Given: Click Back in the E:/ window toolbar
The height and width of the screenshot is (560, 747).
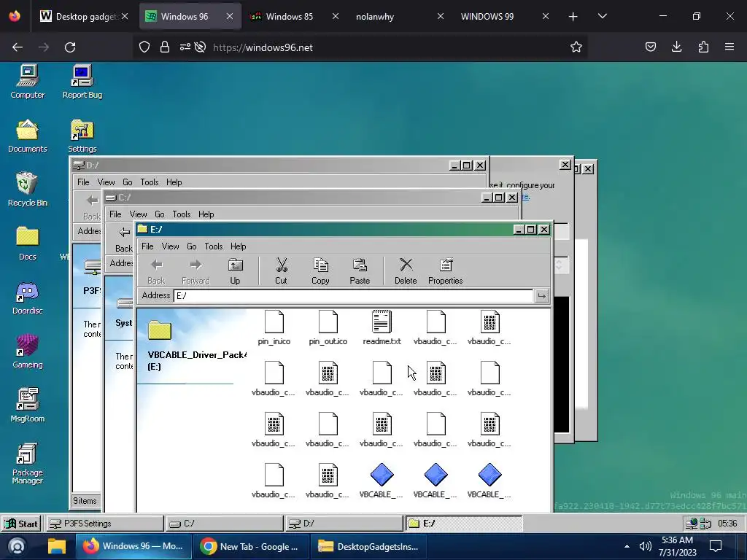Looking at the screenshot, I should (156, 271).
